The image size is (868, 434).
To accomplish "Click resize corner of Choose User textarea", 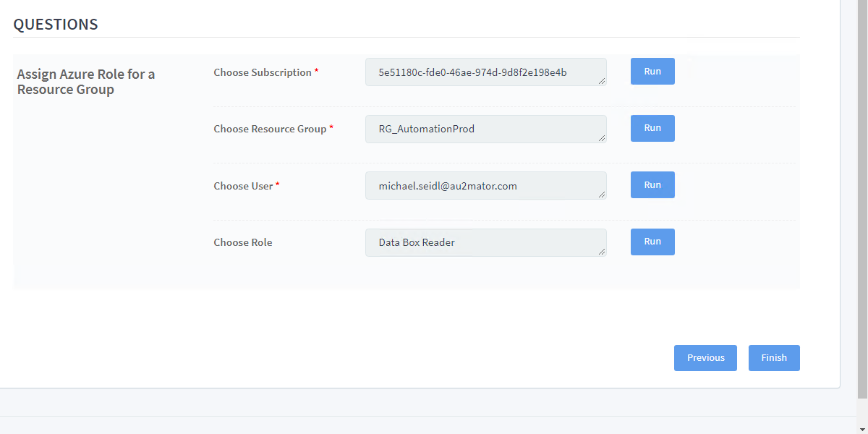I will click(602, 195).
